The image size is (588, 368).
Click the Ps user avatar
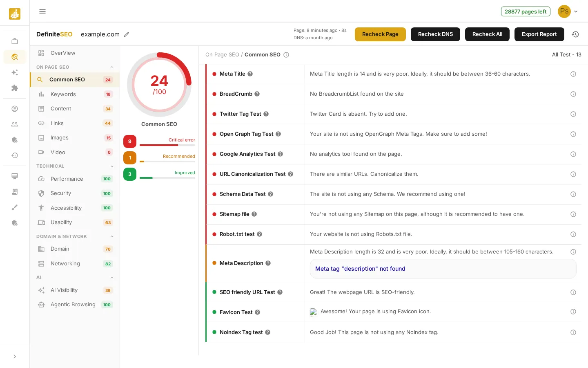(x=564, y=11)
